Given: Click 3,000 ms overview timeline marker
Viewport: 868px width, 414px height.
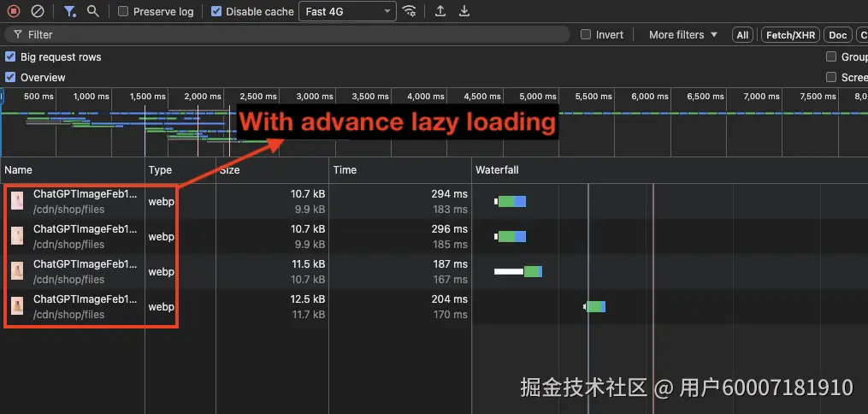Looking at the screenshot, I should pyautogui.click(x=315, y=97).
